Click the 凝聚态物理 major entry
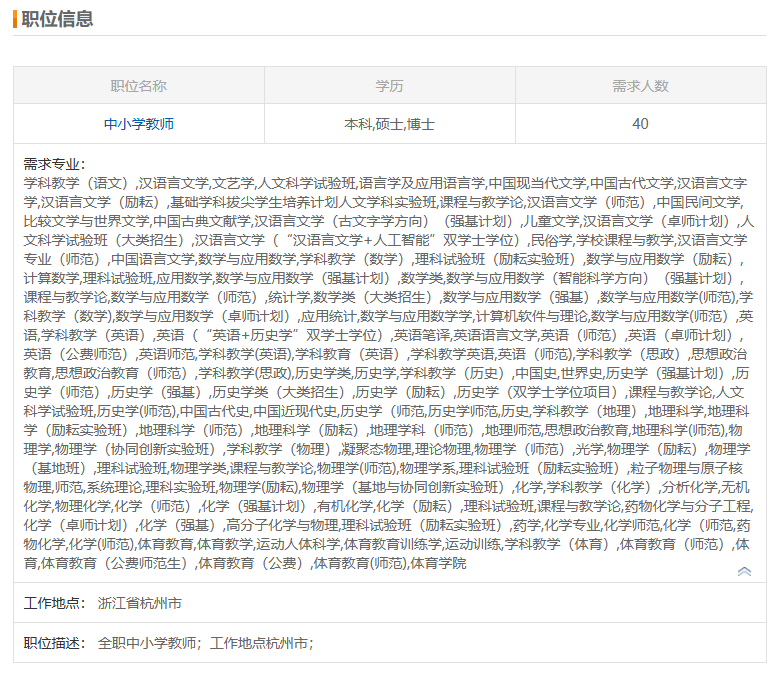781x680 pixels. pyautogui.click(x=374, y=449)
